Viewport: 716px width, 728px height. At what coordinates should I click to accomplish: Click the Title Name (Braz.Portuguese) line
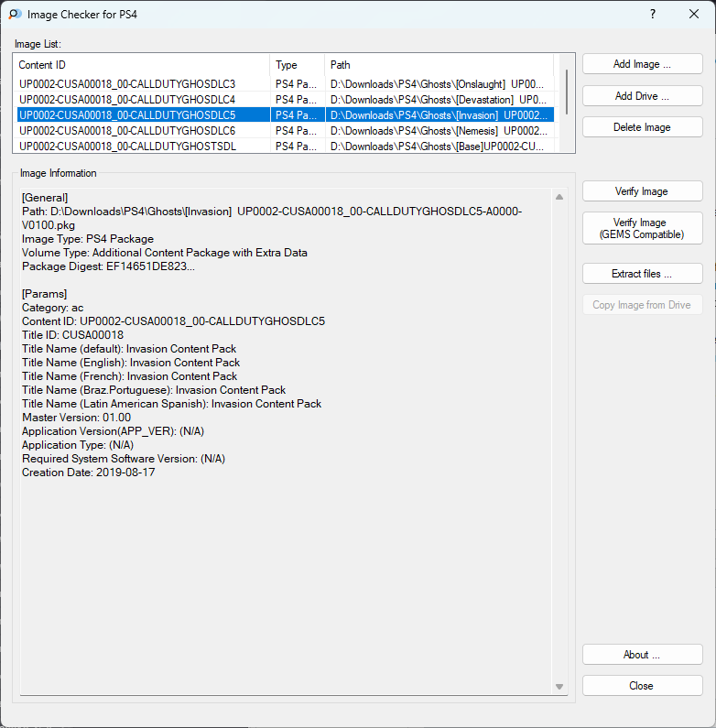pyautogui.click(x=154, y=390)
